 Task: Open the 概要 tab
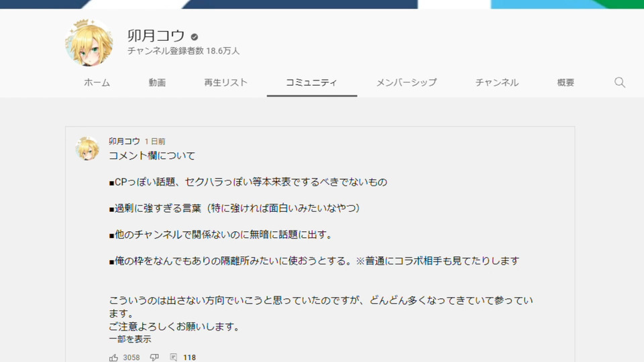point(566,82)
